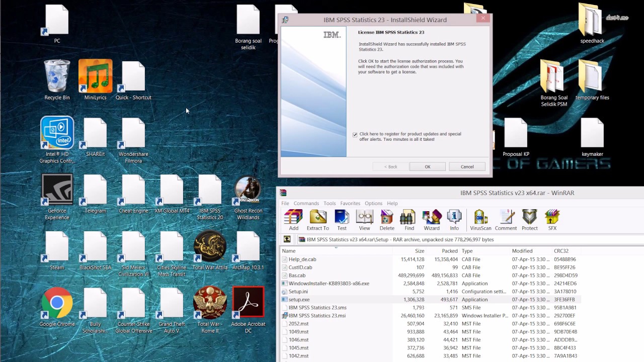
Task: Open Total War Attila shortcut
Action: coord(210,250)
